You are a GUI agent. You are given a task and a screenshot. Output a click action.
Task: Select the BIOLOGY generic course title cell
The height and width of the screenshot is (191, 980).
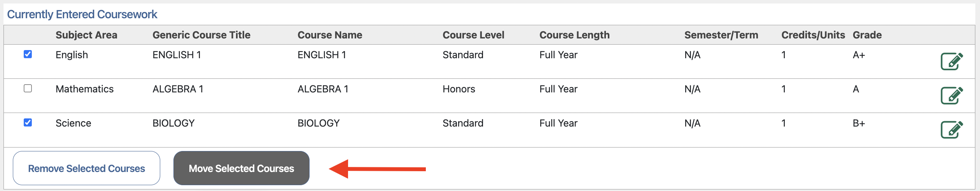coord(173,123)
